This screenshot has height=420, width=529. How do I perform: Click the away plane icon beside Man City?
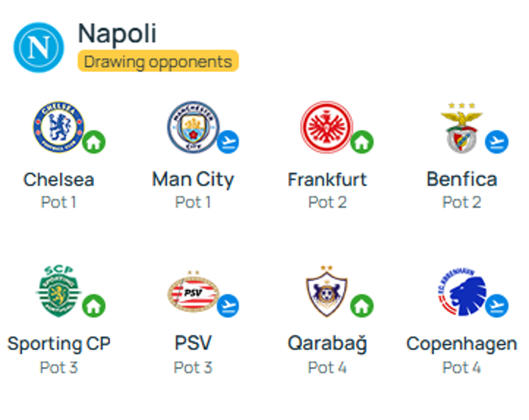click(228, 141)
